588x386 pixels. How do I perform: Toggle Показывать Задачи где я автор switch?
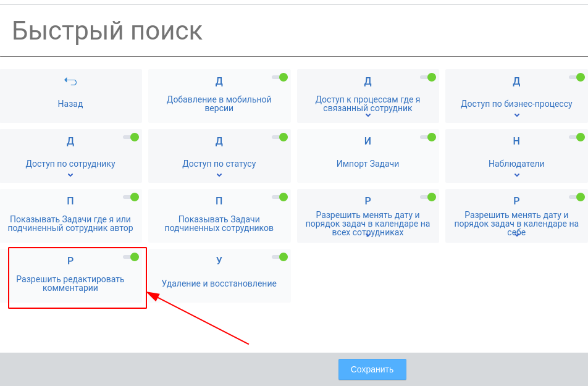[131, 197]
